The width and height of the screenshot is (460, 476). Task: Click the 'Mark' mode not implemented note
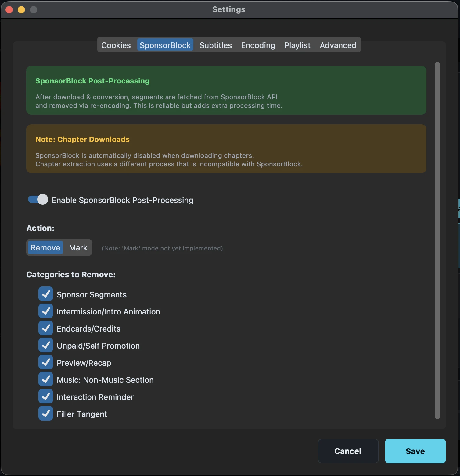(x=162, y=248)
